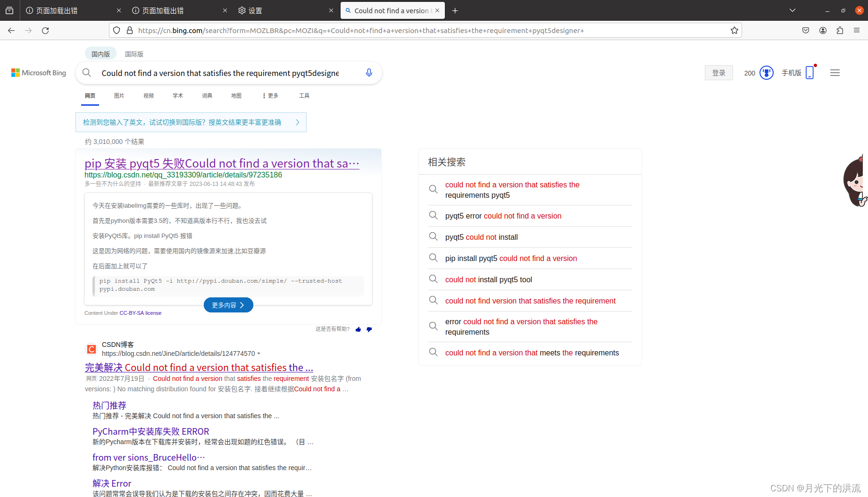The width and height of the screenshot is (868, 497).
Task: Switch to the 图片 search tab
Action: click(x=119, y=95)
